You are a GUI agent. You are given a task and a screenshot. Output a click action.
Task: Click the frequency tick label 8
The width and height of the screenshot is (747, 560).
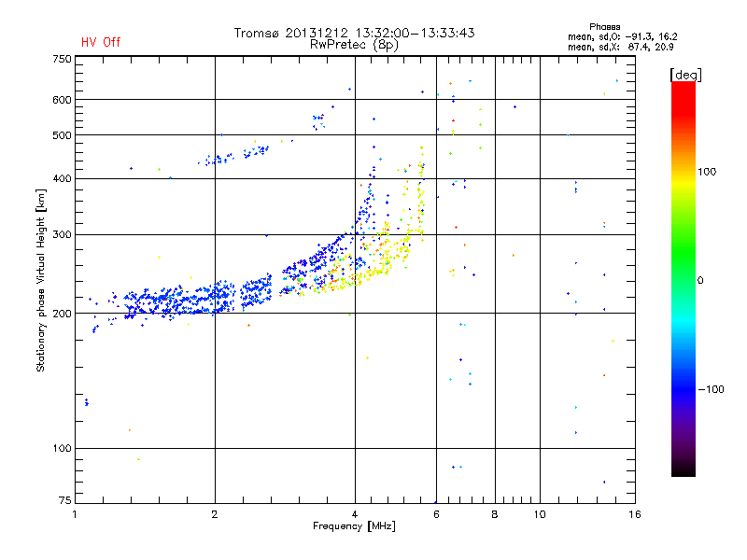point(495,514)
